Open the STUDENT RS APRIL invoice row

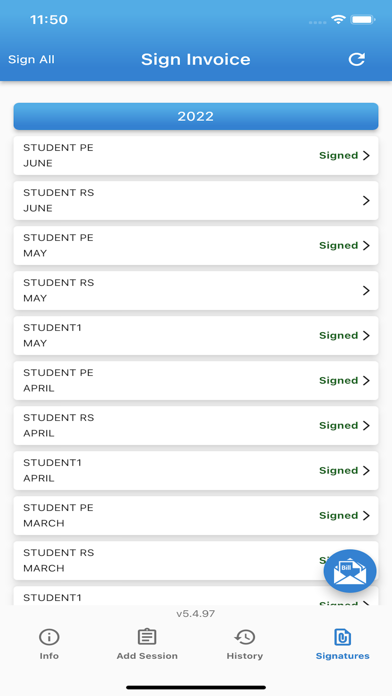[x=196, y=426]
